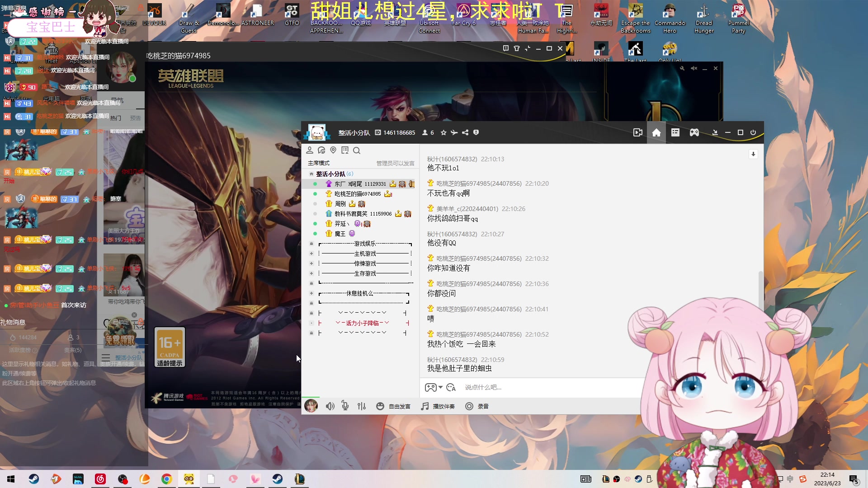Switch to the home tab in YY
This screenshot has height=488, width=868.
(x=656, y=132)
